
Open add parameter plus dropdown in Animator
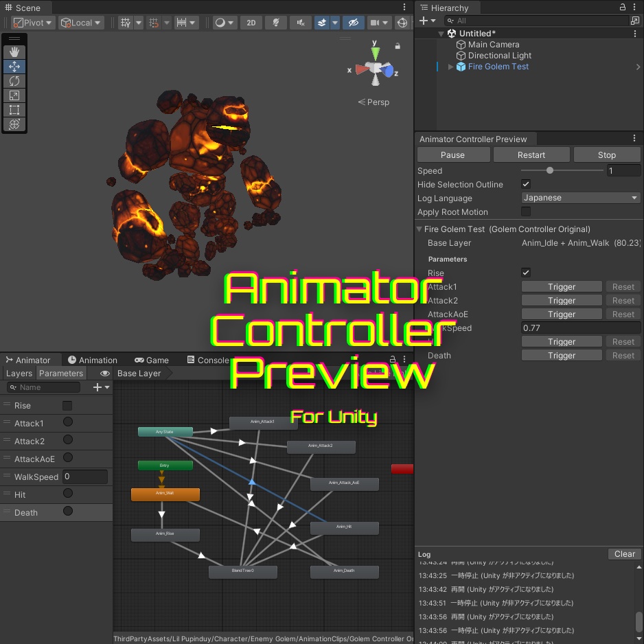tap(102, 387)
